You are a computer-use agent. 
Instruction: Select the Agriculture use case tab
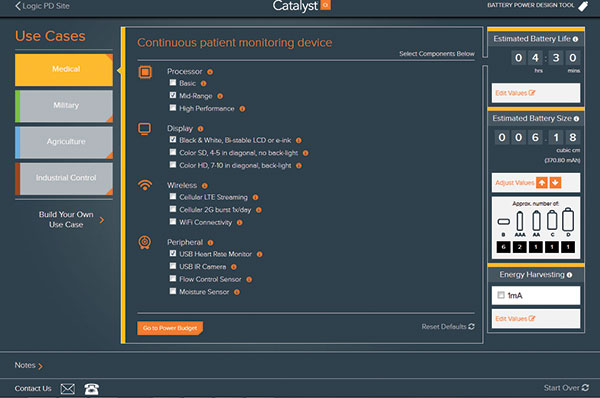click(x=64, y=142)
